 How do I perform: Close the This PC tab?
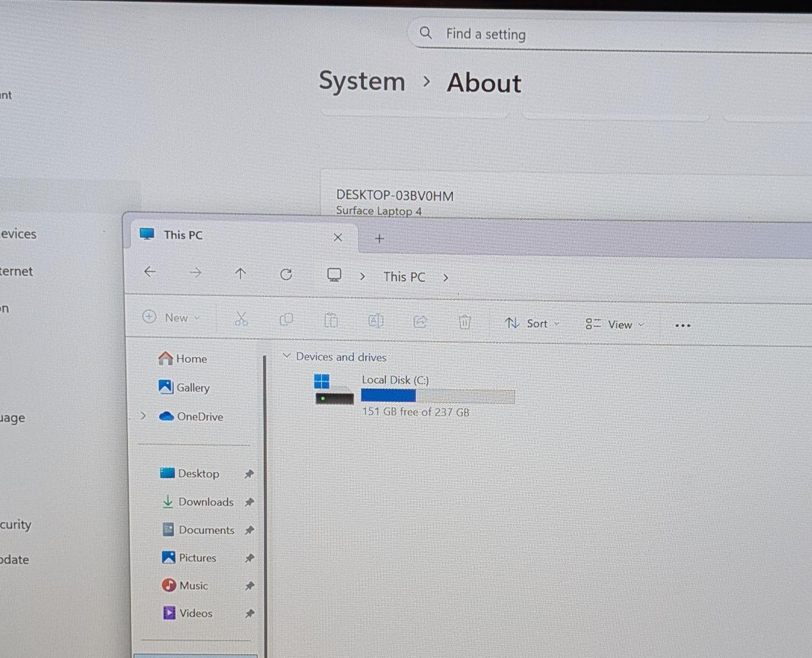tap(338, 237)
